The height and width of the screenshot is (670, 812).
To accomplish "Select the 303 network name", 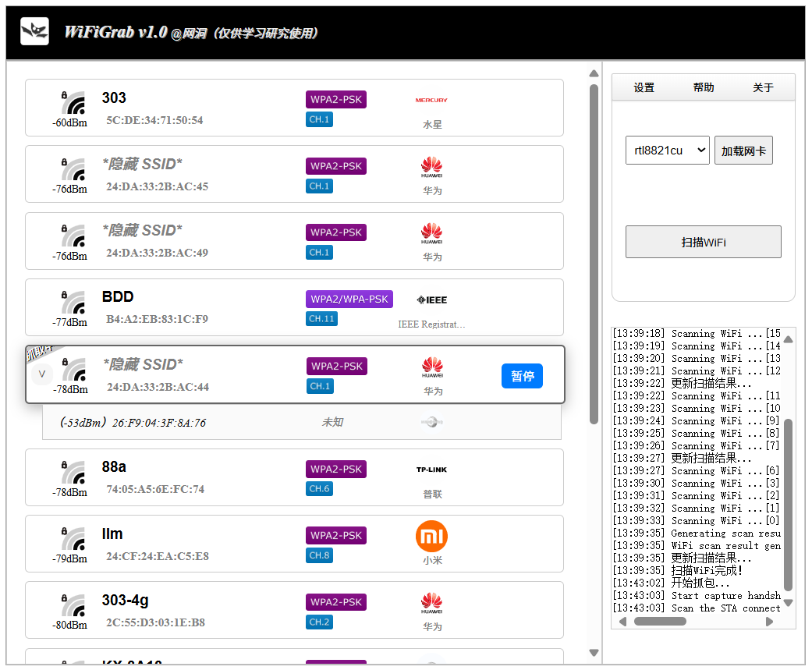I will point(114,97).
